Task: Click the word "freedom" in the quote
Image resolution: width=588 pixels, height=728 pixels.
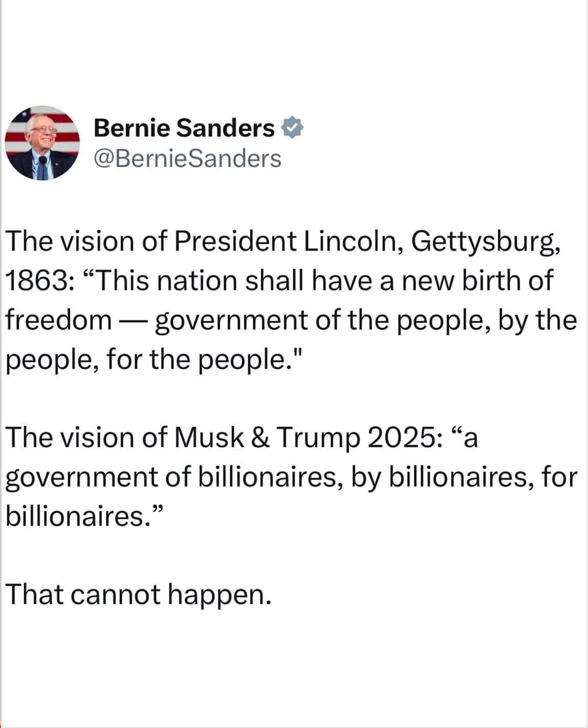Action: tap(59, 320)
